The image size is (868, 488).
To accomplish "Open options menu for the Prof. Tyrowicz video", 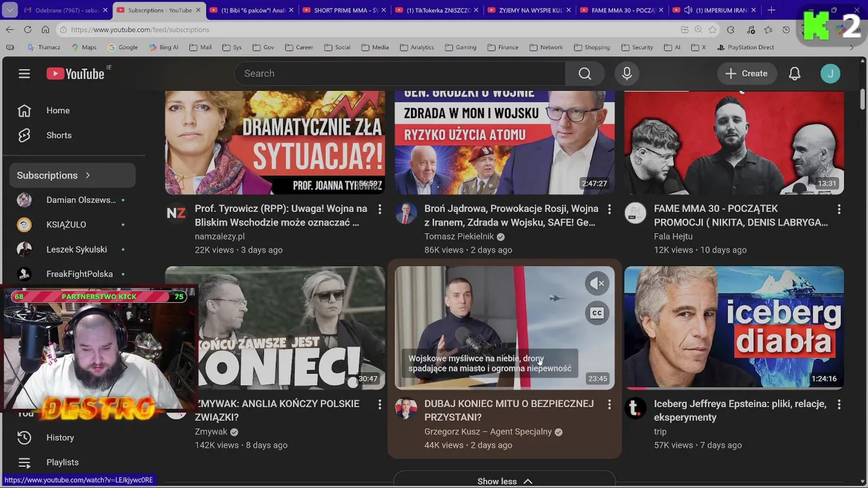I will point(380,209).
